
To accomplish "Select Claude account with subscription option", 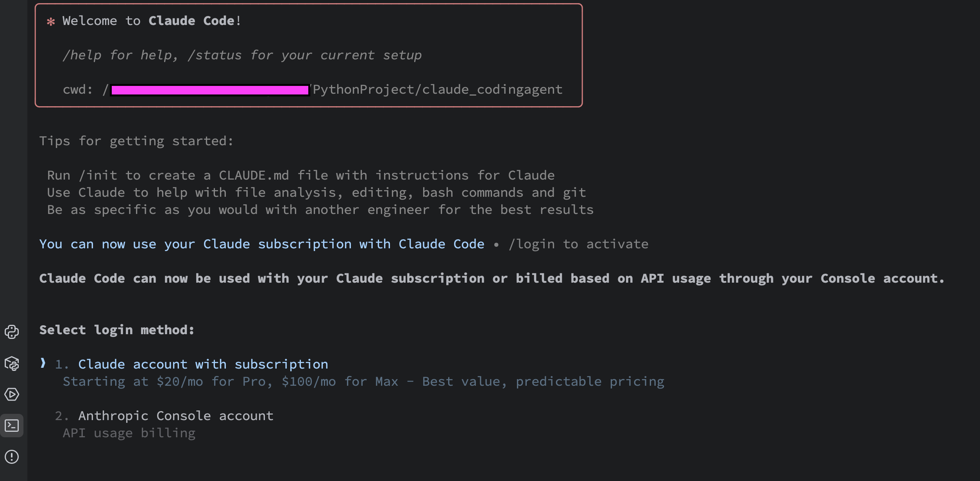I will 203,364.
